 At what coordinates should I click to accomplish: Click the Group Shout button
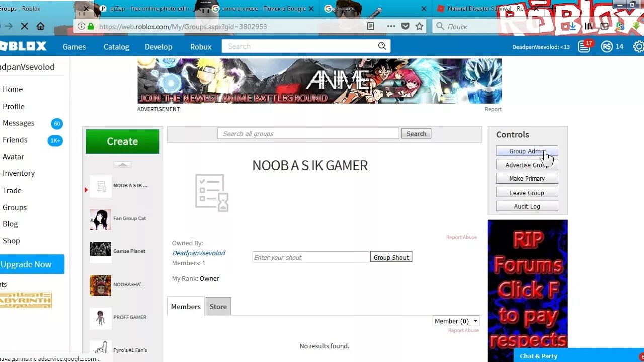[391, 257]
